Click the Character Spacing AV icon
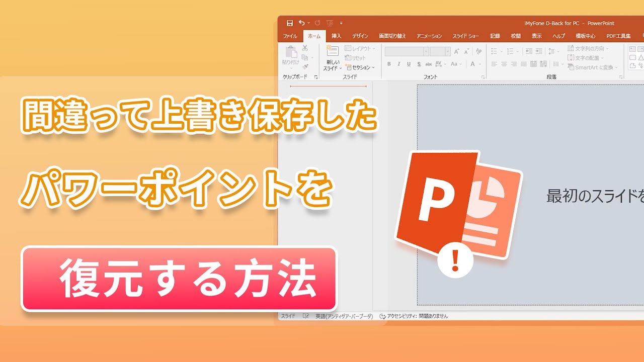The height and width of the screenshot is (362, 644). 439,64
